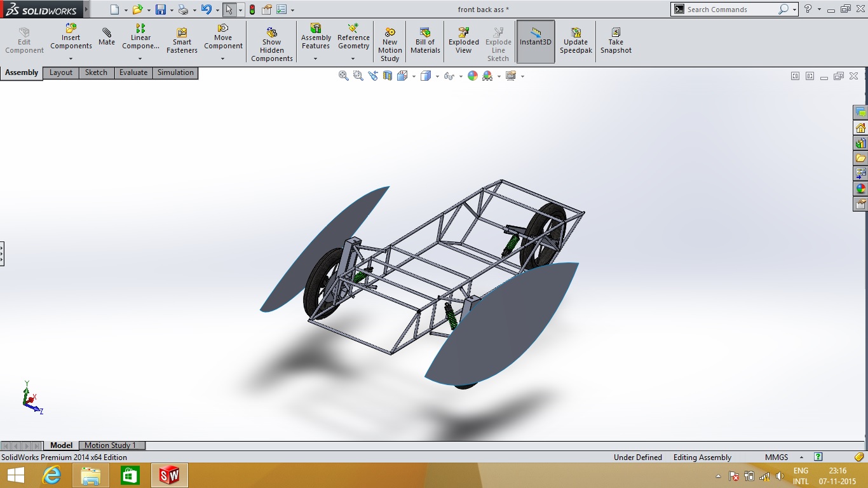Open Motion Study 1 tab
The width and height of the screenshot is (868, 488).
pyautogui.click(x=111, y=445)
